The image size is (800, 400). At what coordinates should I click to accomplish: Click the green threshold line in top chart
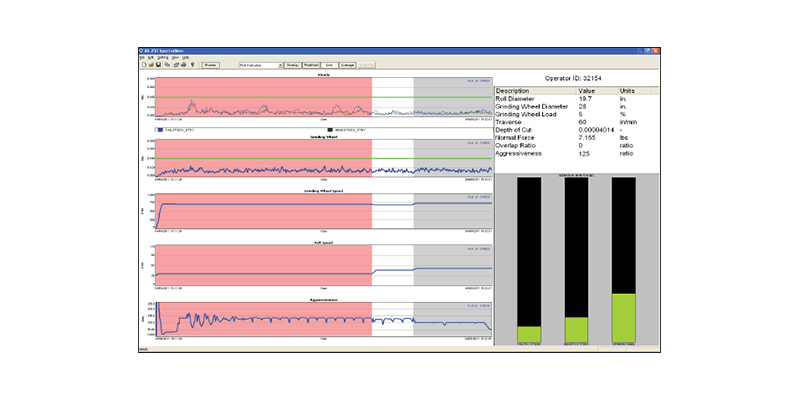(324, 97)
